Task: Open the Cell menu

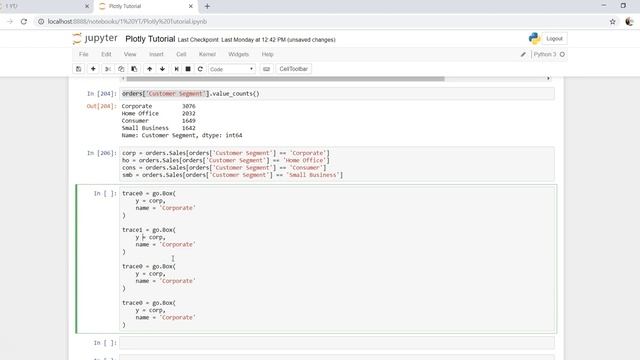Action: click(x=181, y=54)
